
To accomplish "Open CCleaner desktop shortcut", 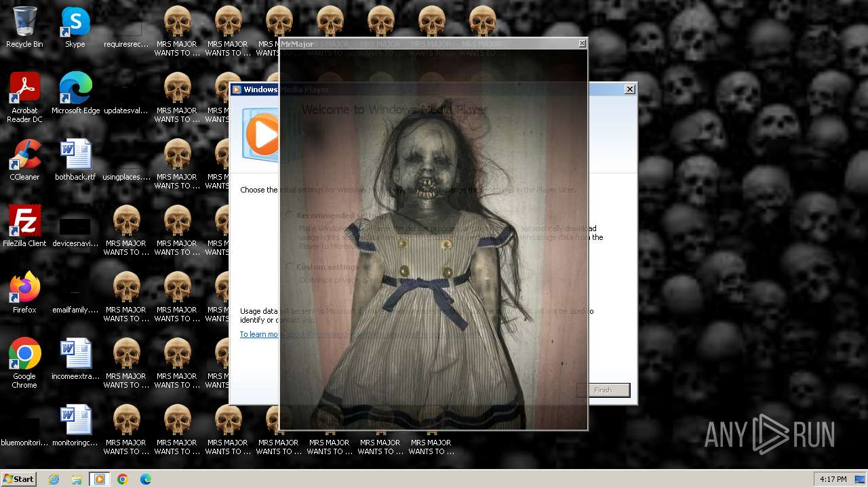I will pos(24,160).
